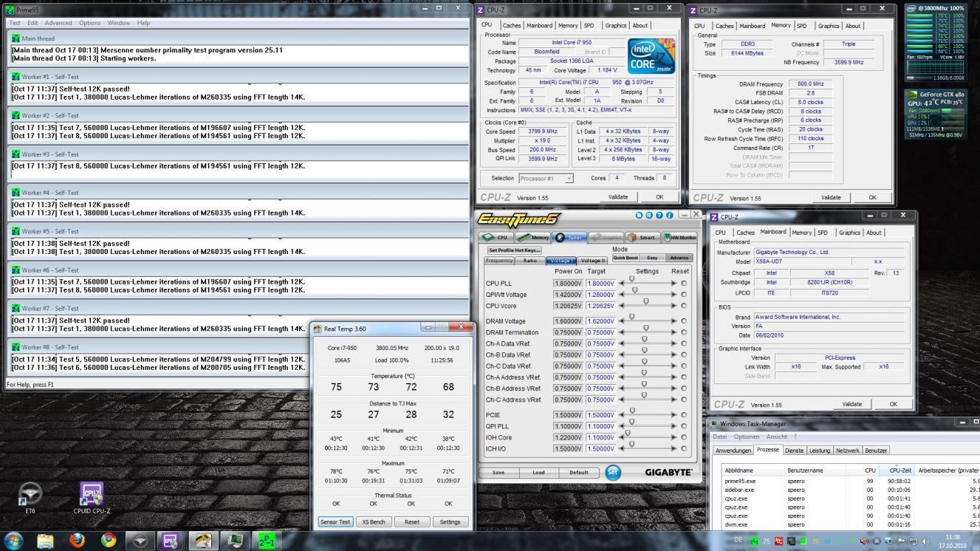Image resolution: width=980 pixels, height=551 pixels.
Task: Select the ICH I/O reset radio button
Action: (x=683, y=448)
